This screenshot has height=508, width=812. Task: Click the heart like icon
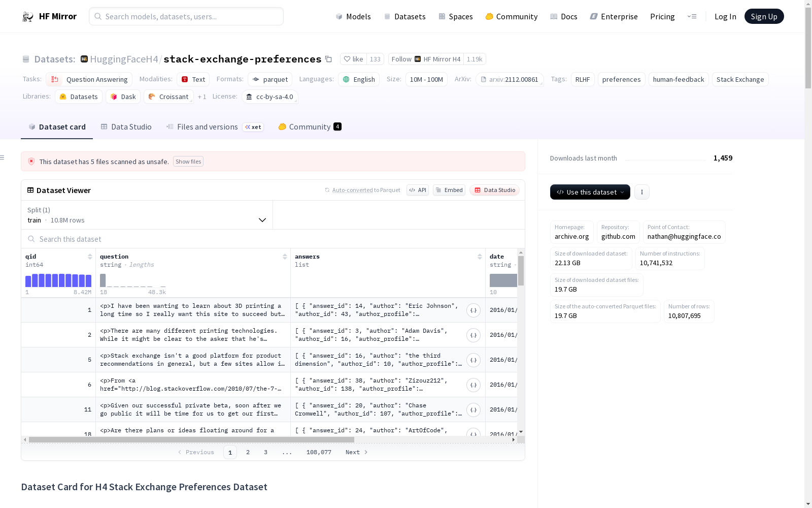coord(347,59)
